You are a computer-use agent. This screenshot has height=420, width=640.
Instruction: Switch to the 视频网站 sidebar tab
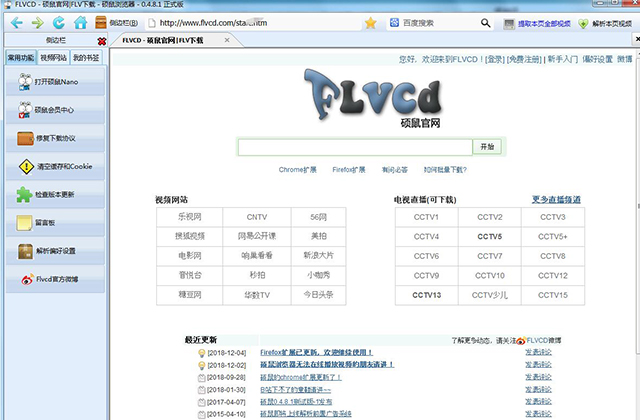(53, 58)
